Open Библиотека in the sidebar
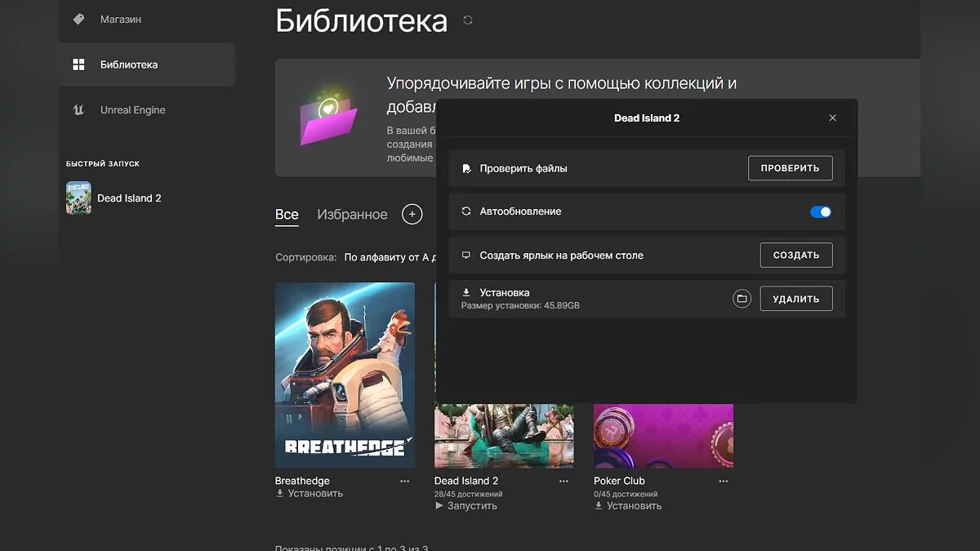The width and height of the screenshot is (980, 551). tap(129, 64)
